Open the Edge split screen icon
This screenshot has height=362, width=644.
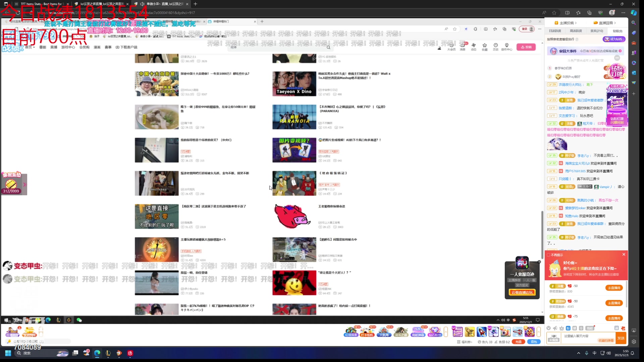coord(567,13)
